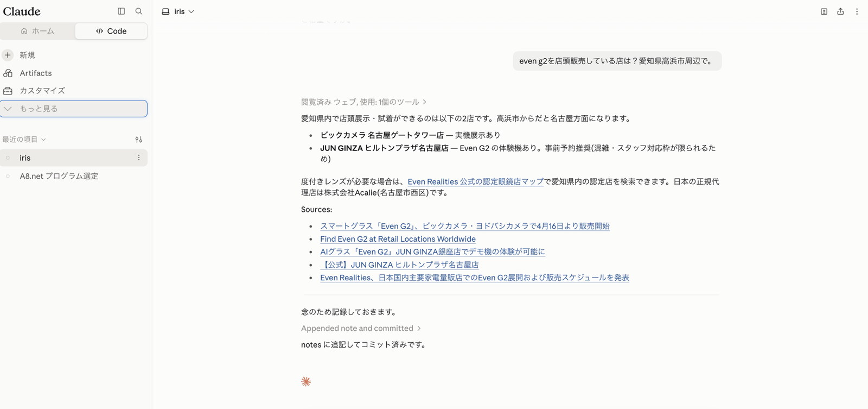The image size is (868, 409).
Task: Click the share icon top right
Action: [840, 11]
